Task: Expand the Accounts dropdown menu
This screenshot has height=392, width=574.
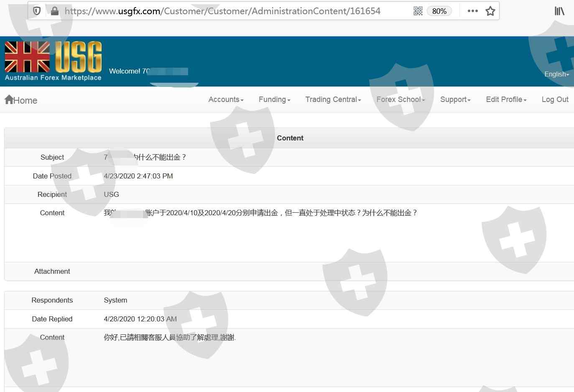Action: click(226, 99)
